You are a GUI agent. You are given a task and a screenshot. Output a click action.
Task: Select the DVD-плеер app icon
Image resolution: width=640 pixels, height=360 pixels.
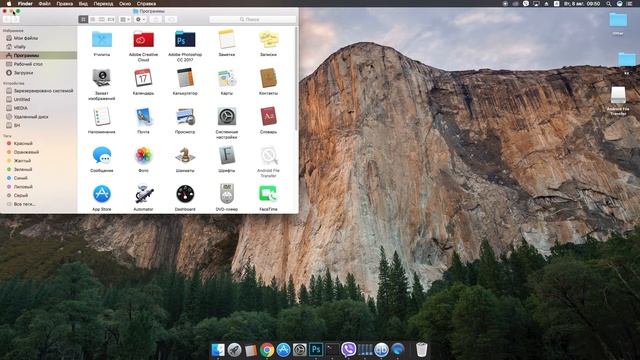[x=227, y=194]
